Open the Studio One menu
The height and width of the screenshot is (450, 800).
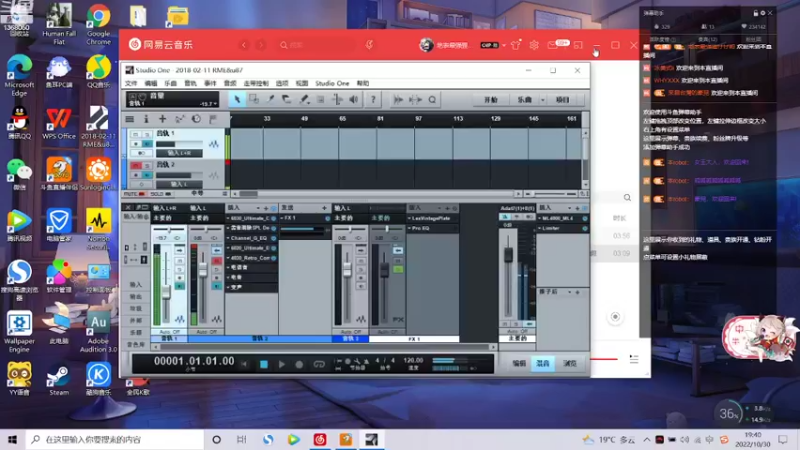click(332, 83)
